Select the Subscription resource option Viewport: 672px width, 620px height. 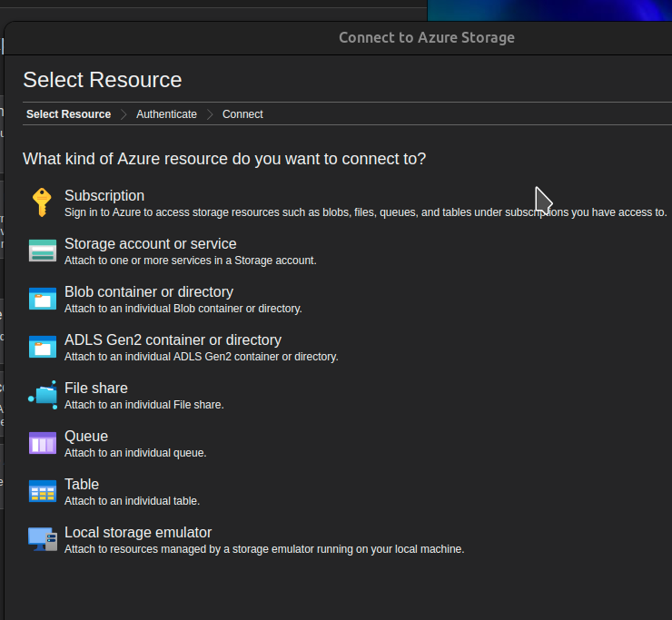pos(104,196)
